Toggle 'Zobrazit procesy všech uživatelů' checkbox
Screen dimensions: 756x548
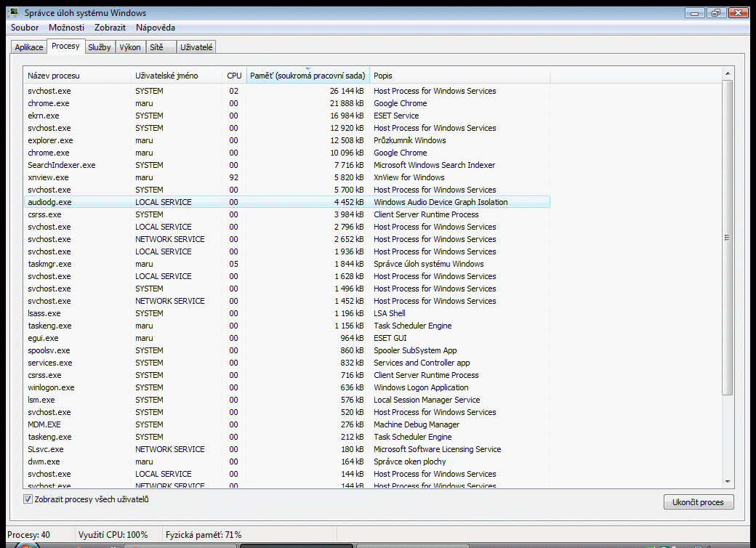[28, 499]
